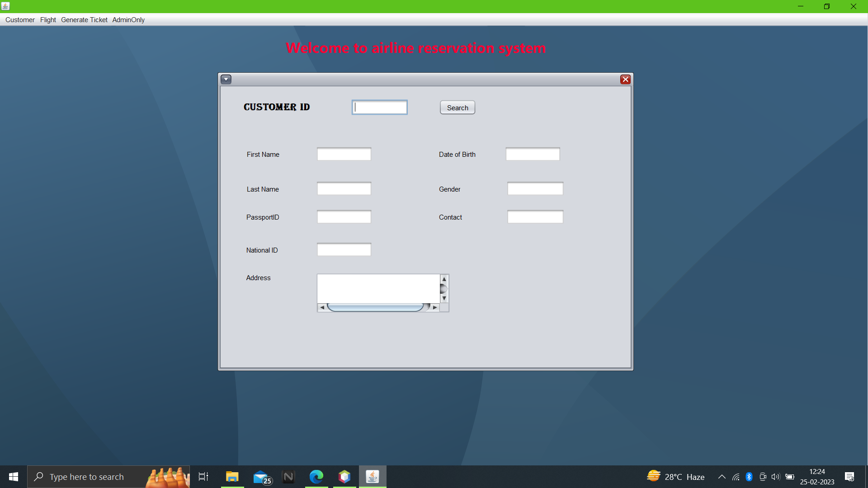Open the Java airline app from the taskbar
Viewport: 868px width, 488px height.
(x=372, y=476)
